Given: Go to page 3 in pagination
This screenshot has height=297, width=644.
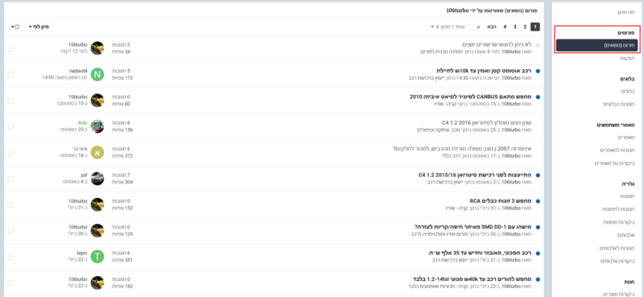Looking at the screenshot, I should tap(515, 27).
